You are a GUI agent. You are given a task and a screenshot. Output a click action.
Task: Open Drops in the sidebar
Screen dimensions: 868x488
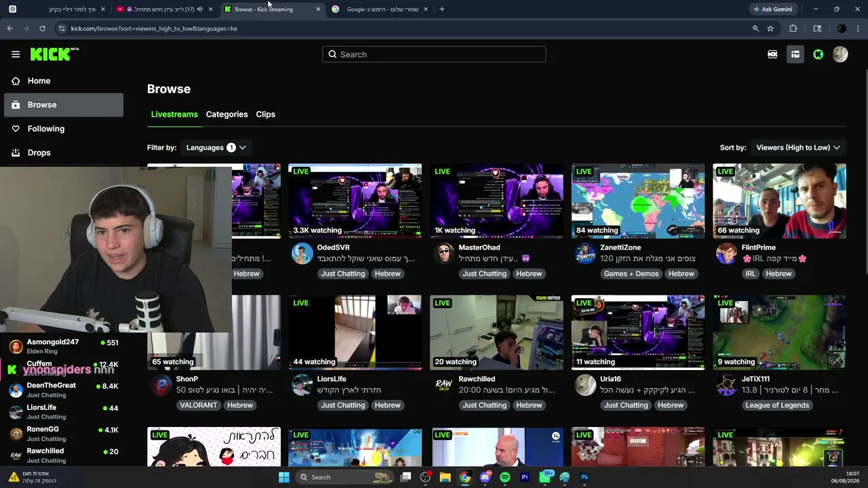coord(64,152)
